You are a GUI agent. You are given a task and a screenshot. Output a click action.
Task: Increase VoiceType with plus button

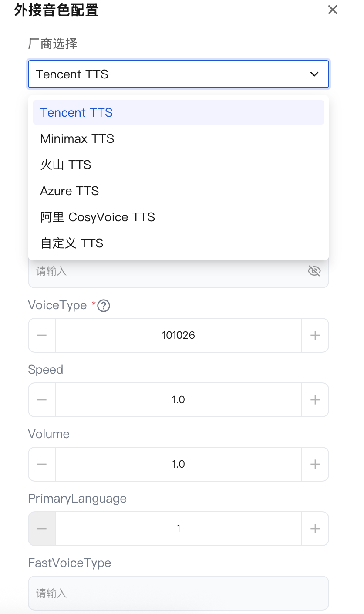(x=315, y=335)
